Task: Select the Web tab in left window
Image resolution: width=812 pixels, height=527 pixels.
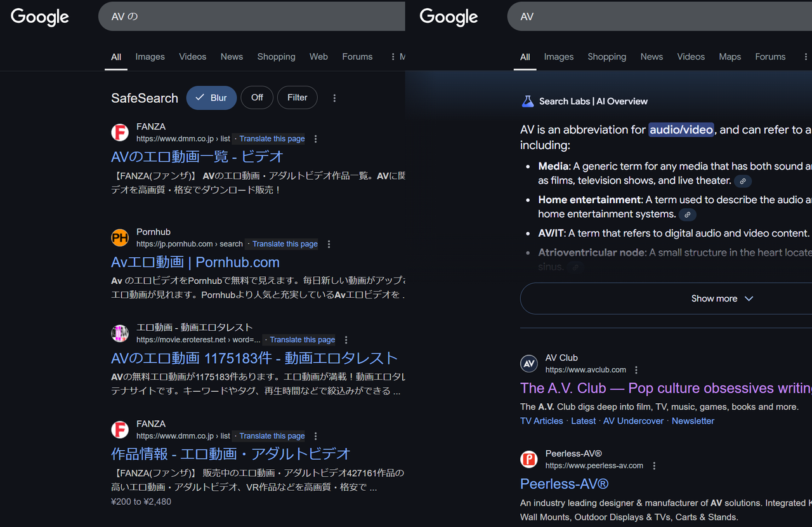Action: pos(318,57)
